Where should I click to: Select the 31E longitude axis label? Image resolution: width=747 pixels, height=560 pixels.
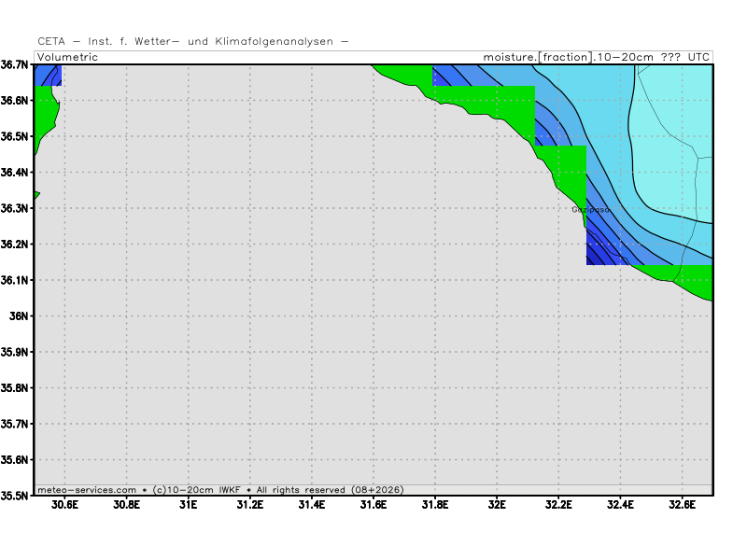(x=188, y=505)
